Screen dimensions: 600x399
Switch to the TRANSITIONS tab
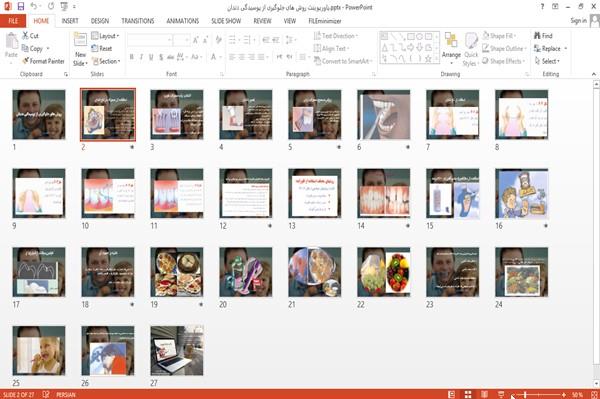click(138, 21)
